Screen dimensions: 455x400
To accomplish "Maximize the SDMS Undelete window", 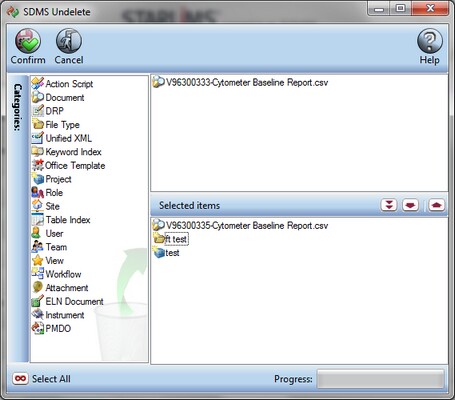I will click(400, 8).
